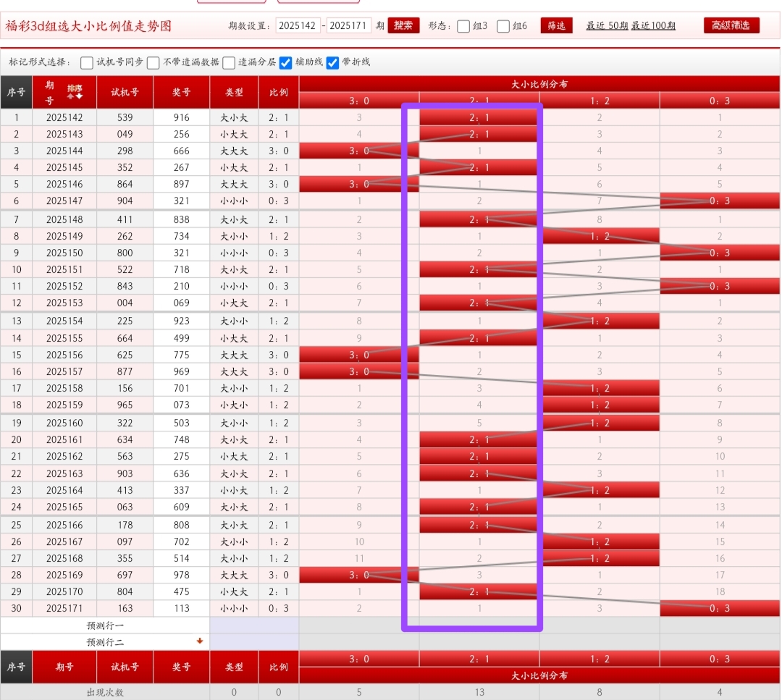Open 高级筛选 advanced filter
The width and height of the screenshot is (782, 700).
pyautogui.click(x=731, y=25)
